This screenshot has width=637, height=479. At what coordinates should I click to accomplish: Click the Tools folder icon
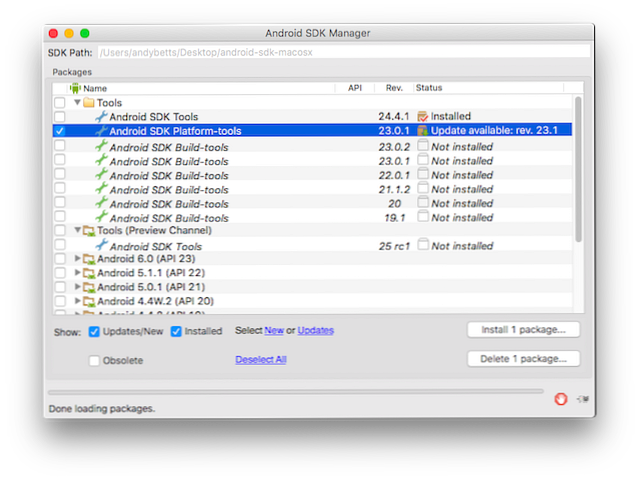tap(88, 103)
